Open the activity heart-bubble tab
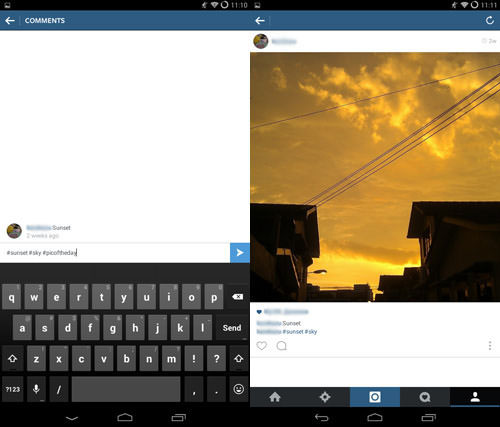Image resolution: width=500 pixels, height=427 pixels. 425,397
